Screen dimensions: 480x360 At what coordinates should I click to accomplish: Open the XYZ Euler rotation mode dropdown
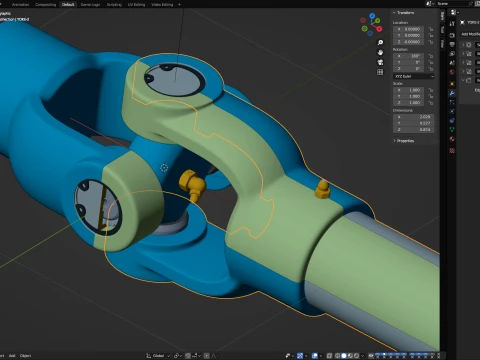coord(413,76)
